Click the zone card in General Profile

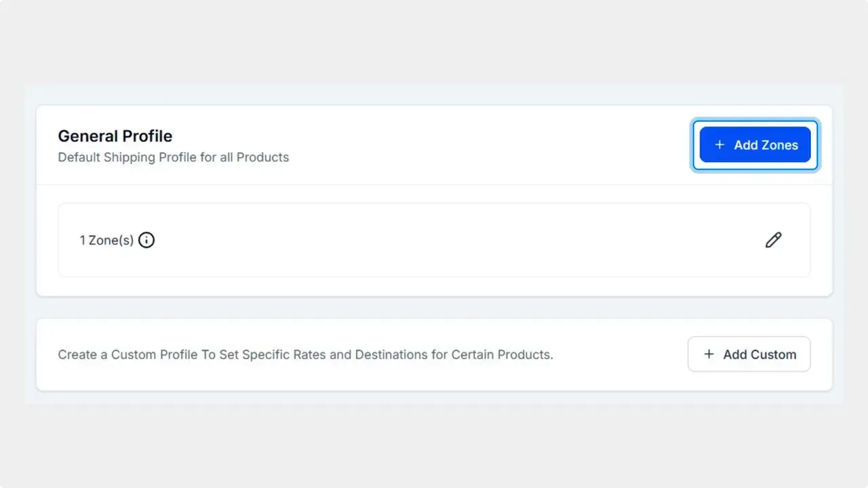[x=434, y=240]
